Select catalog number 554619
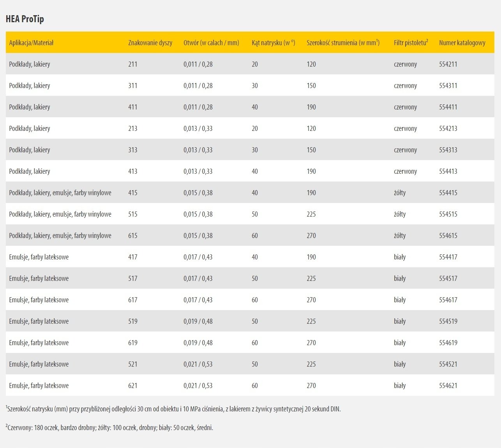Image resolution: width=501 pixels, height=448 pixels. pyautogui.click(x=448, y=343)
